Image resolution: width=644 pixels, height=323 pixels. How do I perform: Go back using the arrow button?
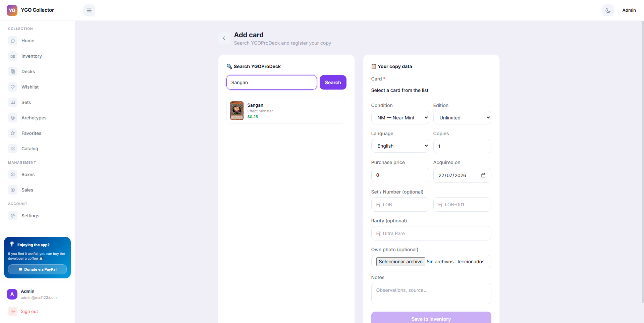[224, 38]
